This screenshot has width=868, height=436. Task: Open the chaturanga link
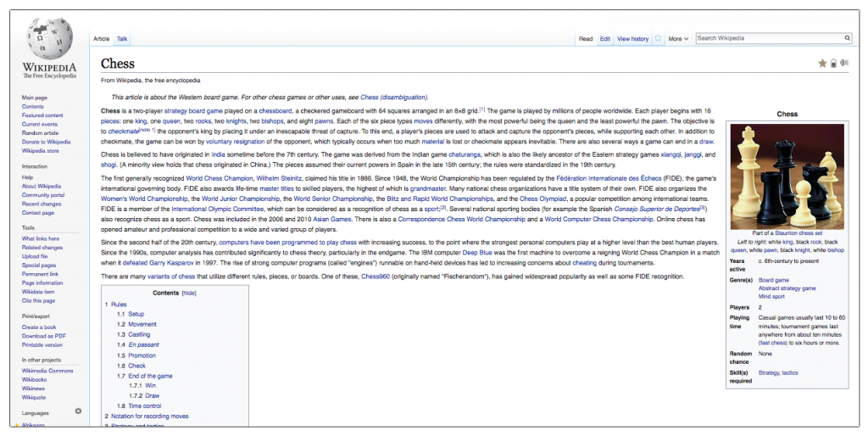coord(465,155)
